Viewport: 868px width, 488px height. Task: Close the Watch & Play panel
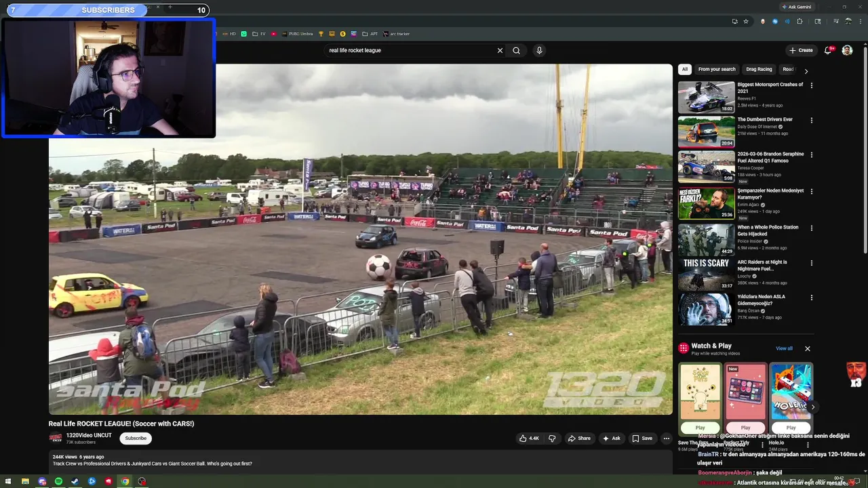coord(807,348)
